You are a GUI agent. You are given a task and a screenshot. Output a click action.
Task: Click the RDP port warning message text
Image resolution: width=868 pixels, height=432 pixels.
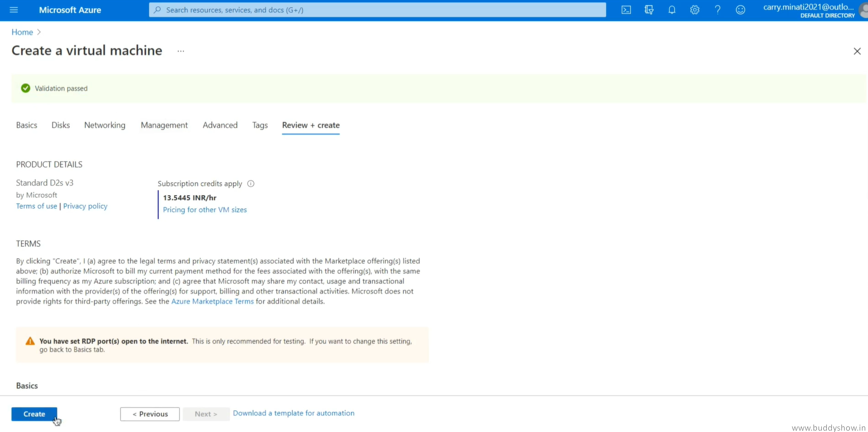[x=225, y=346]
